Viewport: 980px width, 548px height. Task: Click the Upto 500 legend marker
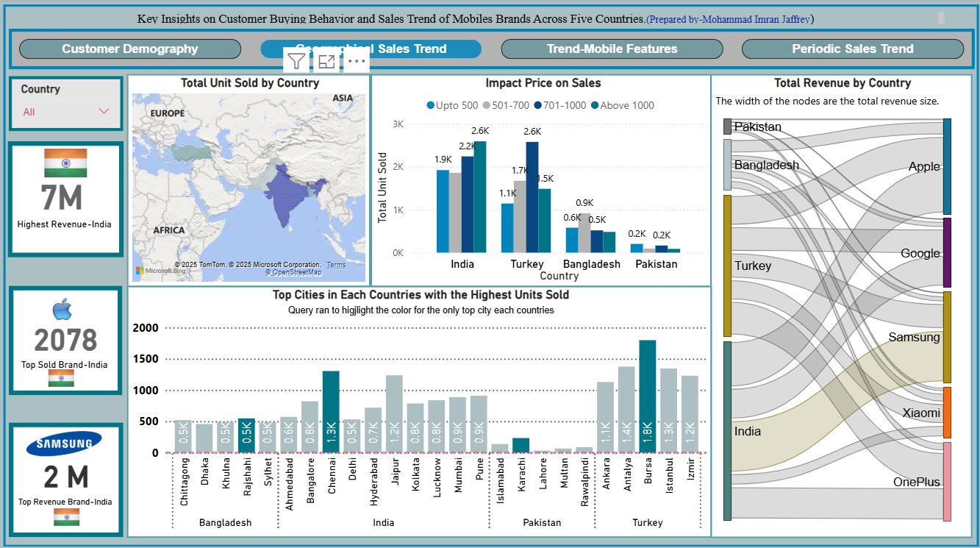pos(431,105)
